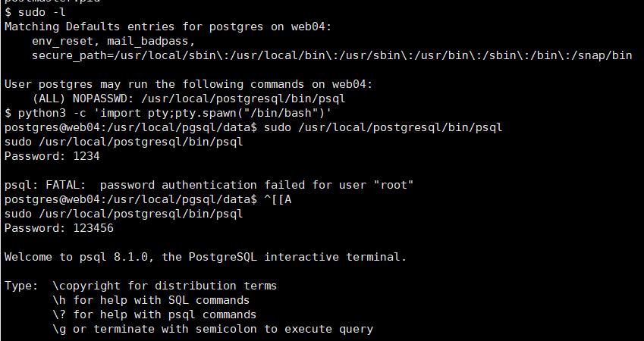Select the 'NOPASSWD:' keyword
The width and height of the screenshot is (644, 341).
(x=103, y=99)
